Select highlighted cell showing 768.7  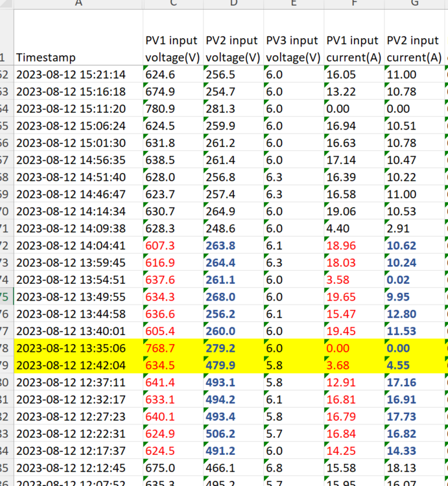pyautogui.click(x=173, y=348)
